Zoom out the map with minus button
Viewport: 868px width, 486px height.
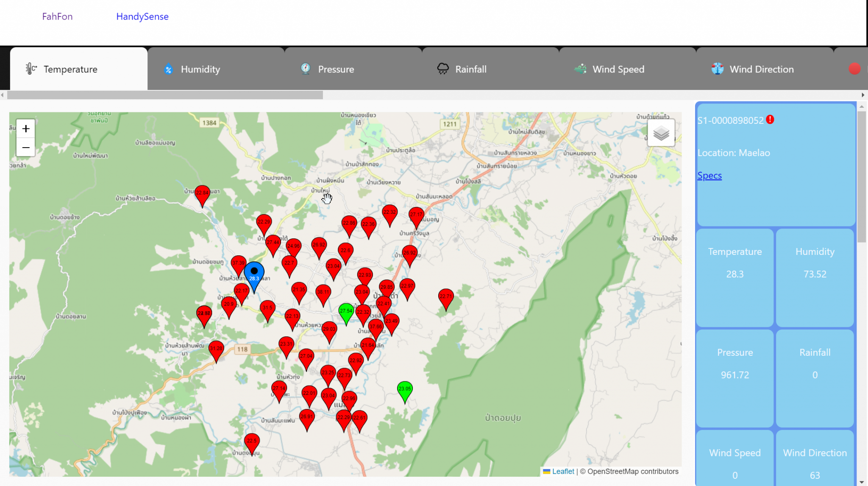26,148
